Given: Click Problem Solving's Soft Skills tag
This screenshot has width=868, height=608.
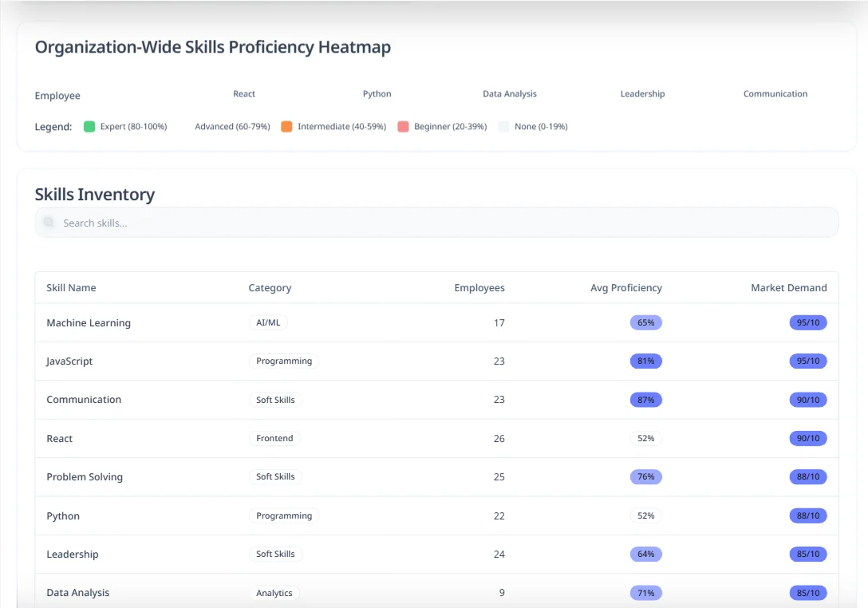Looking at the screenshot, I should (x=275, y=477).
